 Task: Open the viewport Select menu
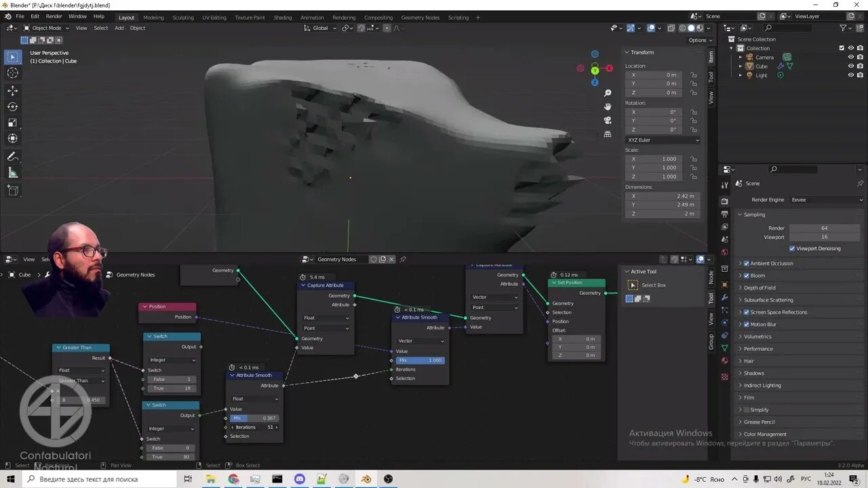coord(101,28)
